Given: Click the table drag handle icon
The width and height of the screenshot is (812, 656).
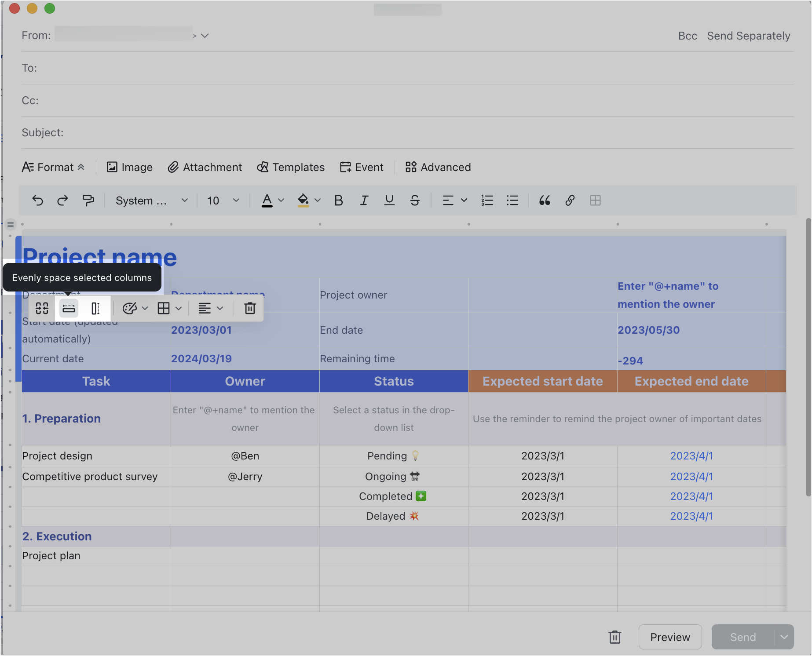Looking at the screenshot, I should 11,225.
